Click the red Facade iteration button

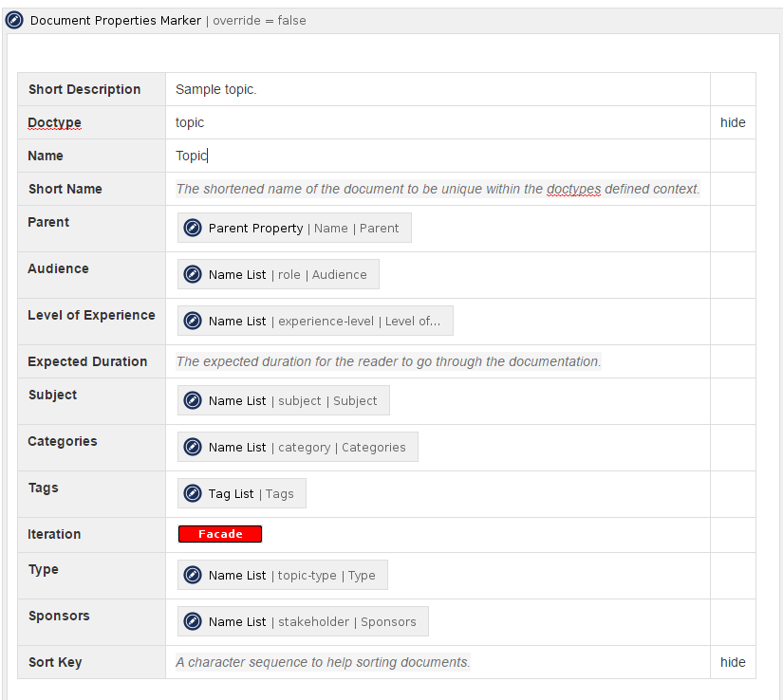[219, 534]
